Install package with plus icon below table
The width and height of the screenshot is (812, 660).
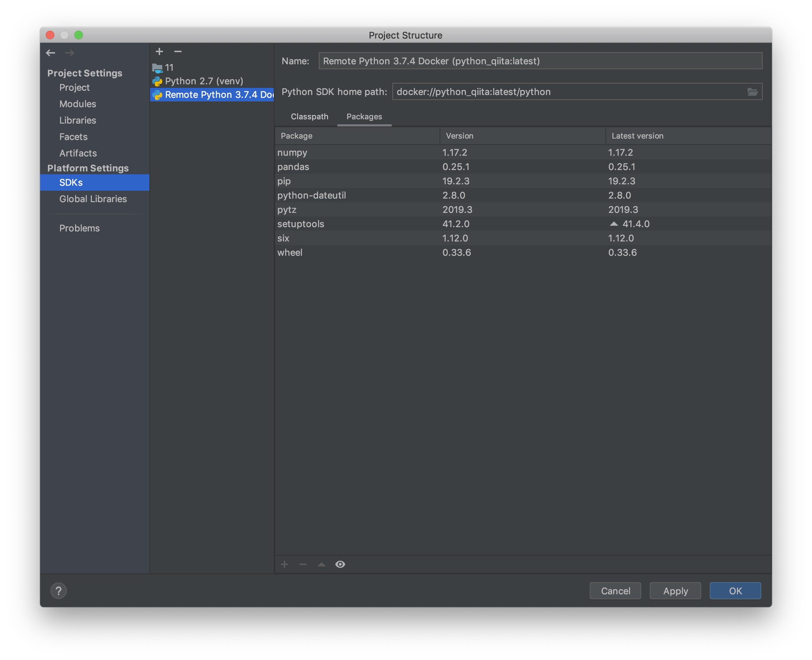tap(284, 564)
